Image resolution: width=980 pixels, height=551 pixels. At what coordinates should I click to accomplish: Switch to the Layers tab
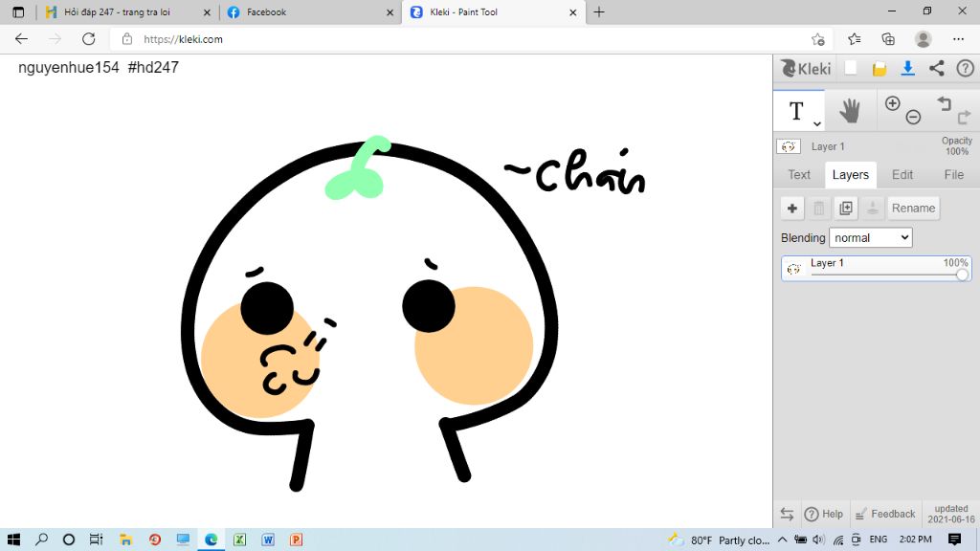(x=850, y=175)
